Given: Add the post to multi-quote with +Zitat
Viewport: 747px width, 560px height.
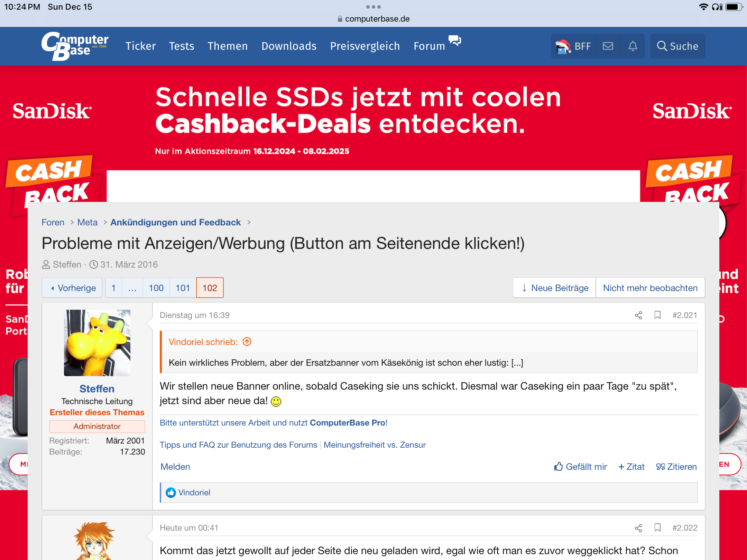Looking at the screenshot, I should click(x=631, y=467).
